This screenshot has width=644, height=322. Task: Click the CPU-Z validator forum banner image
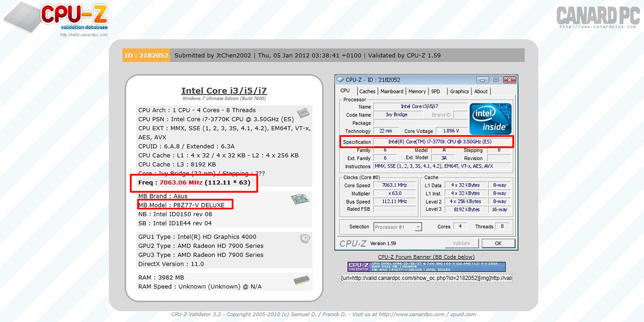coord(426,267)
